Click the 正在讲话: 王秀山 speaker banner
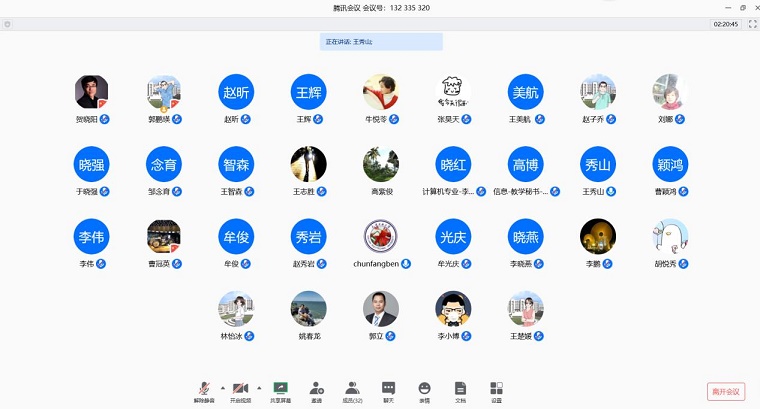Image resolution: width=760 pixels, height=409 pixels. point(381,42)
